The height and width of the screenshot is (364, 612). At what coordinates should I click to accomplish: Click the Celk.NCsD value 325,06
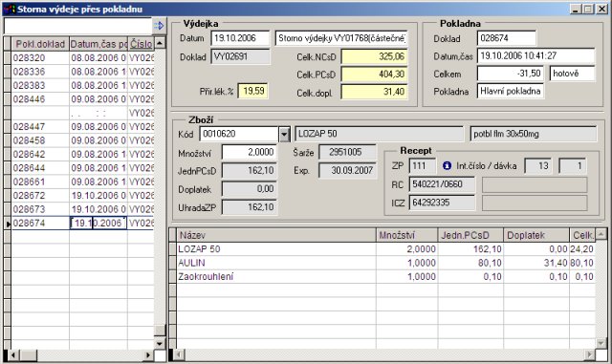pos(374,56)
